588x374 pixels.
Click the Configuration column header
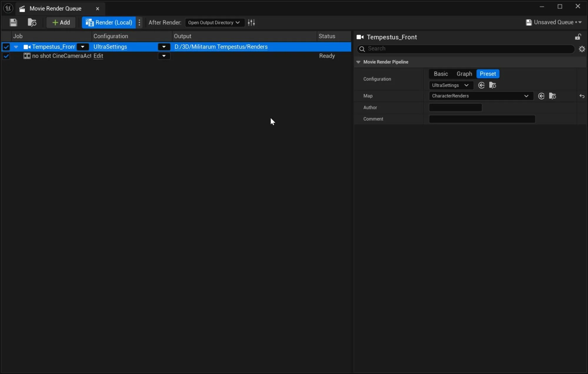[x=132, y=36]
